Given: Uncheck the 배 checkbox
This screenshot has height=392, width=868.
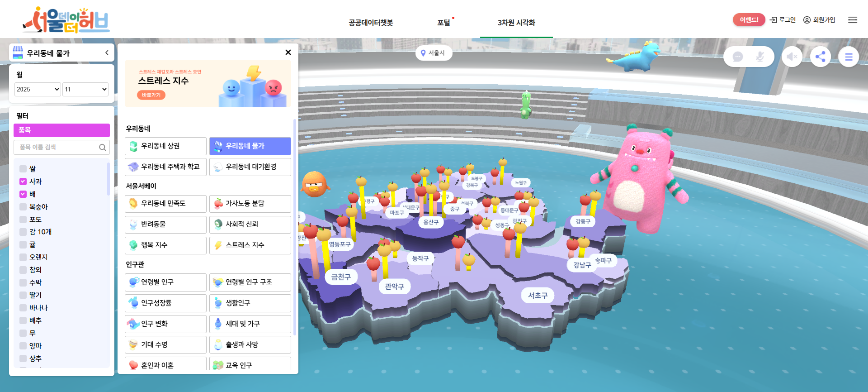Looking at the screenshot, I should (x=23, y=194).
